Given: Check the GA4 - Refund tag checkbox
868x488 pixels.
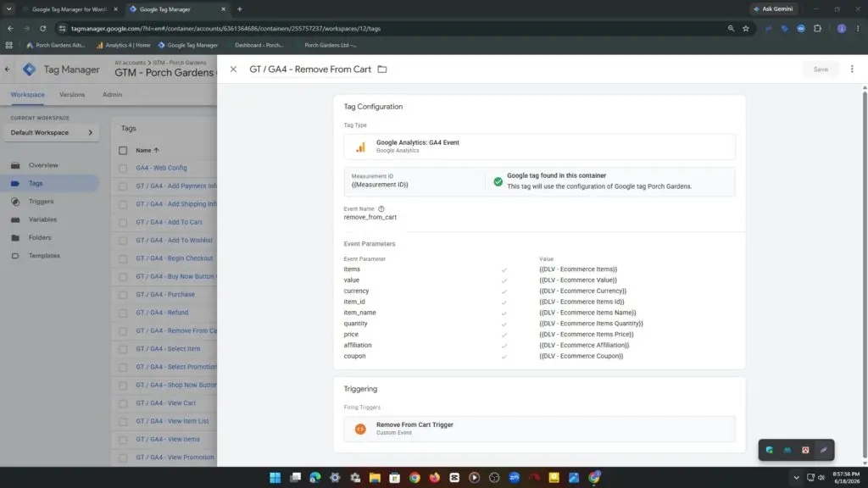Looking at the screenshot, I should 123,313.
